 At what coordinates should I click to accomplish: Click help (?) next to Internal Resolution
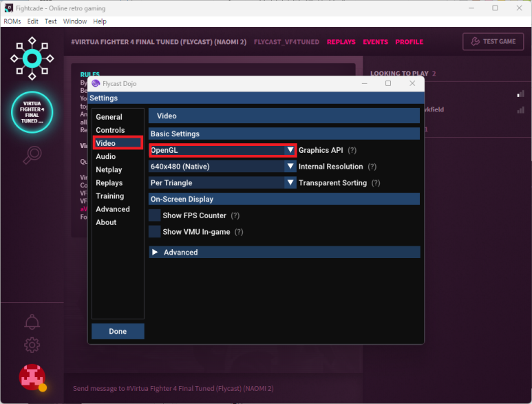pyautogui.click(x=372, y=167)
